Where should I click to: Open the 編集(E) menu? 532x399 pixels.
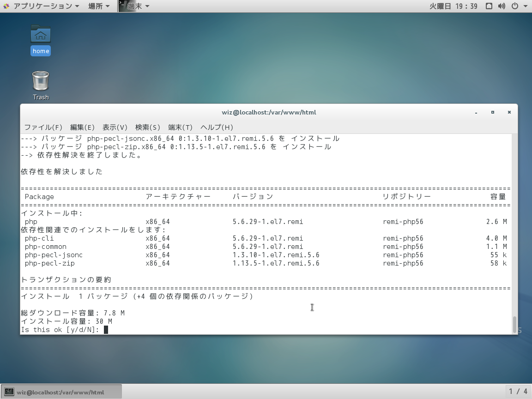[82, 127]
